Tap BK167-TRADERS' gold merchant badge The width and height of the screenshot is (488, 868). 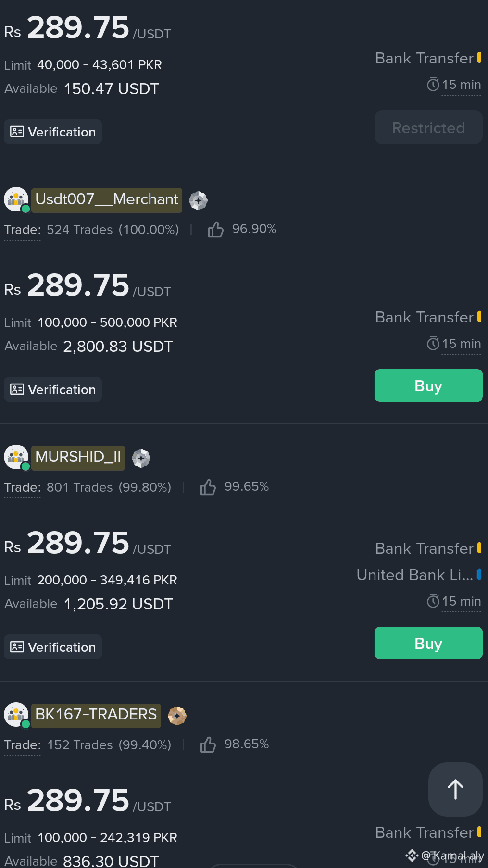click(177, 716)
